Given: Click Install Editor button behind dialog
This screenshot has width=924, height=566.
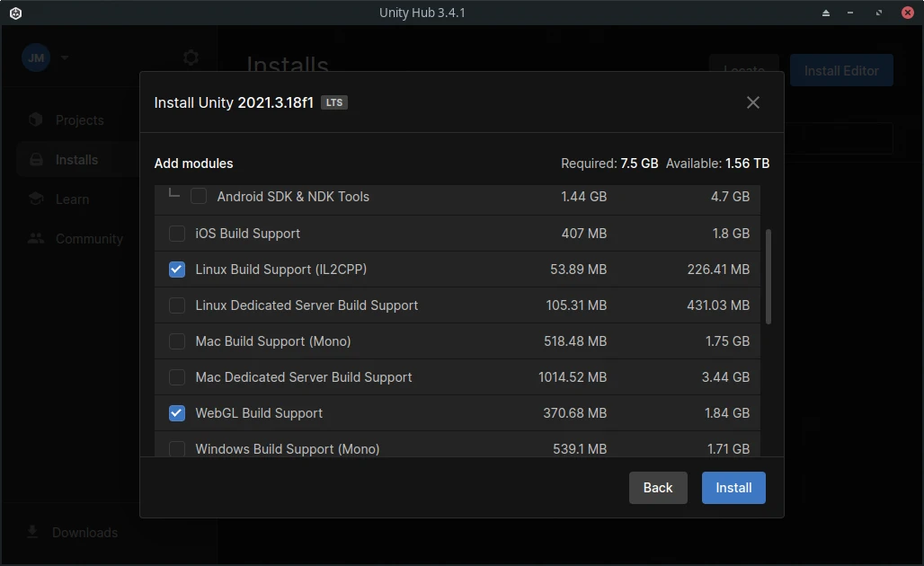Looking at the screenshot, I should click(x=841, y=71).
